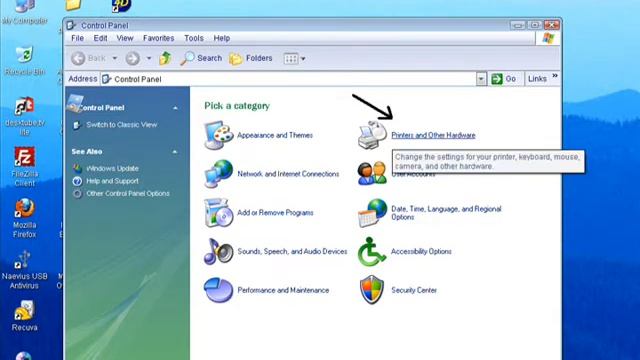Image resolution: width=640 pixels, height=360 pixels.
Task: Click the Windows flag logo in menu bar
Action: point(548,38)
